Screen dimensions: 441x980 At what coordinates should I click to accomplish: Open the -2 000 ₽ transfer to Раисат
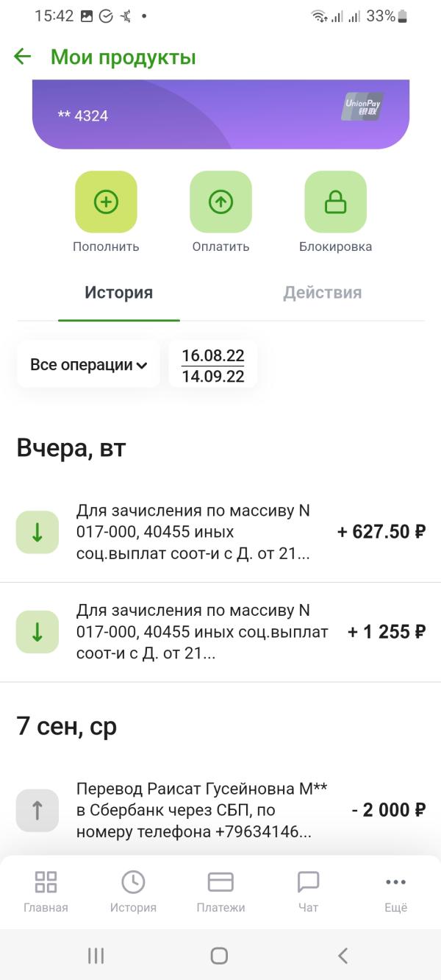point(220,810)
